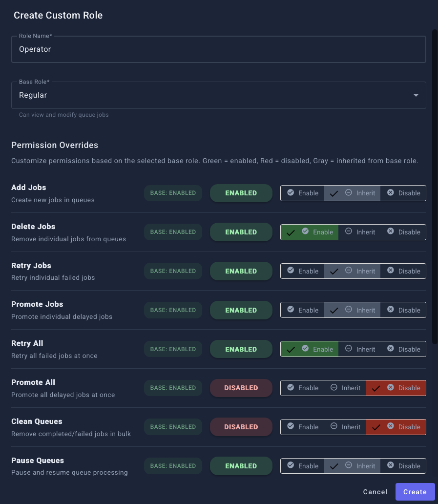The width and height of the screenshot is (438, 504).
Task: Click BASE: ENABLED badge in Promote All row
Action: [173, 388]
